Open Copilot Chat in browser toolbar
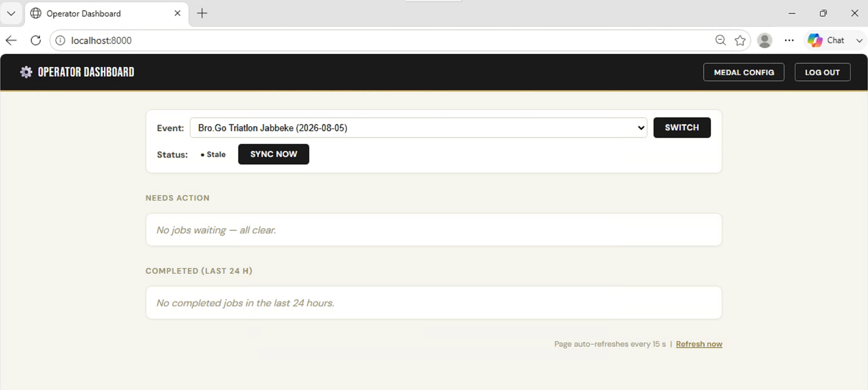 (x=826, y=40)
